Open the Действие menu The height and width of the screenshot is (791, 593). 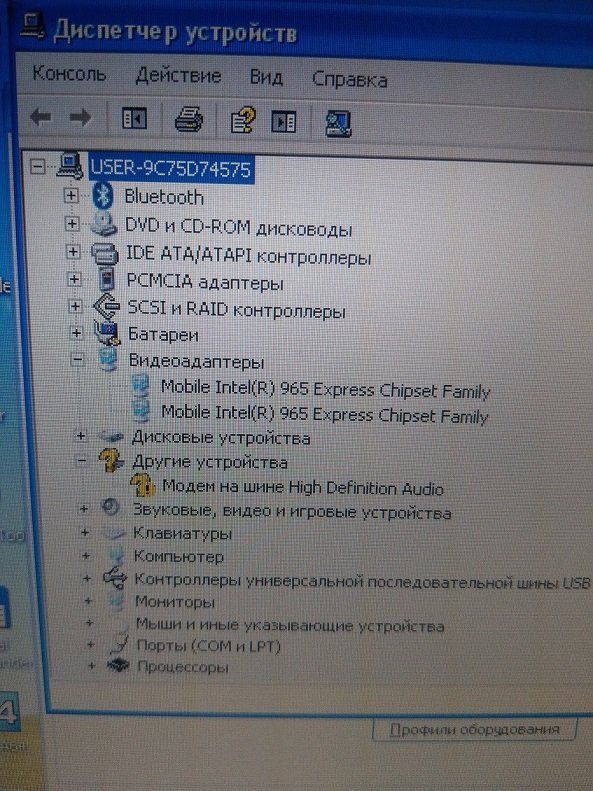coord(179,76)
